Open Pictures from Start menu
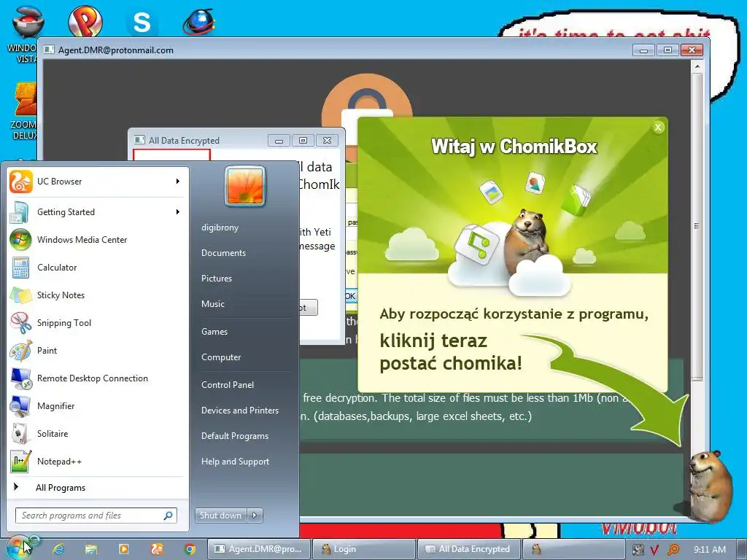 point(216,278)
